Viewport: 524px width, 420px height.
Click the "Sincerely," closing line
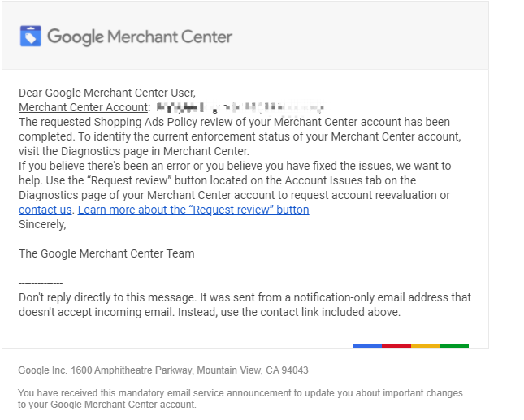pos(42,224)
